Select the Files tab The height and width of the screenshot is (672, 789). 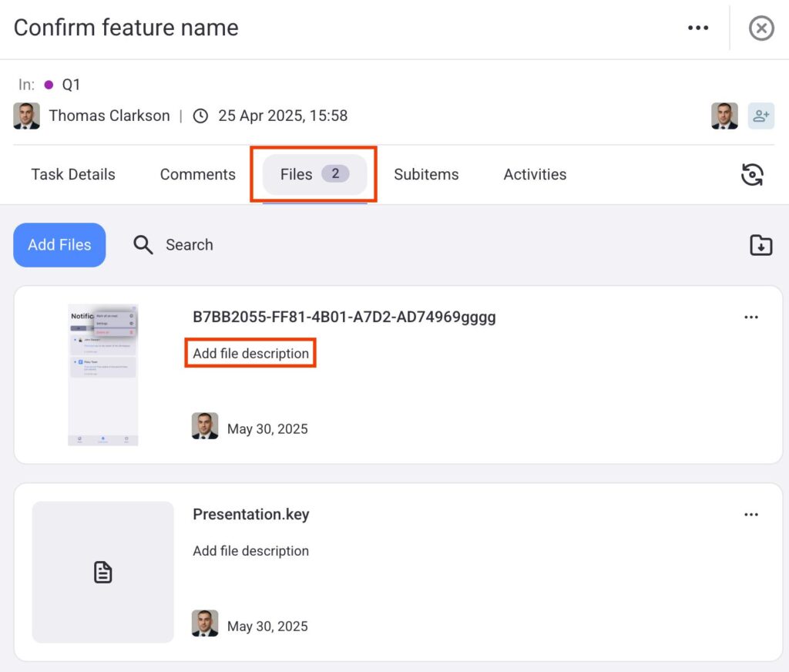[314, 175]
